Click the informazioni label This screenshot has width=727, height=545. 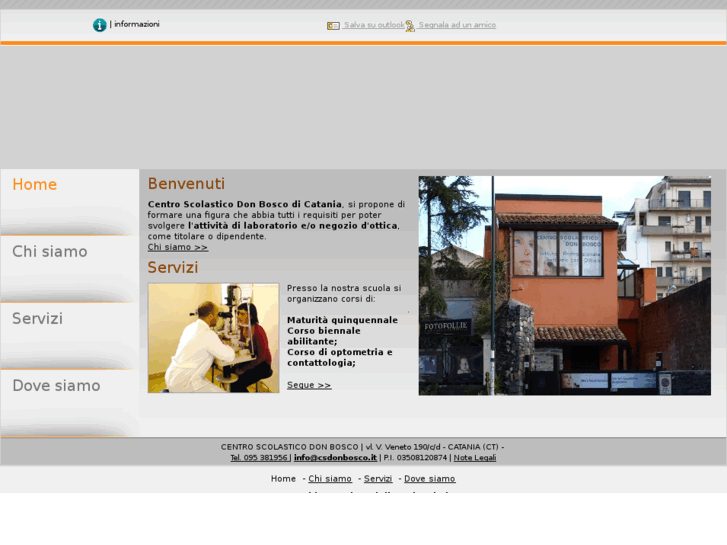click(x=137, y=24)
